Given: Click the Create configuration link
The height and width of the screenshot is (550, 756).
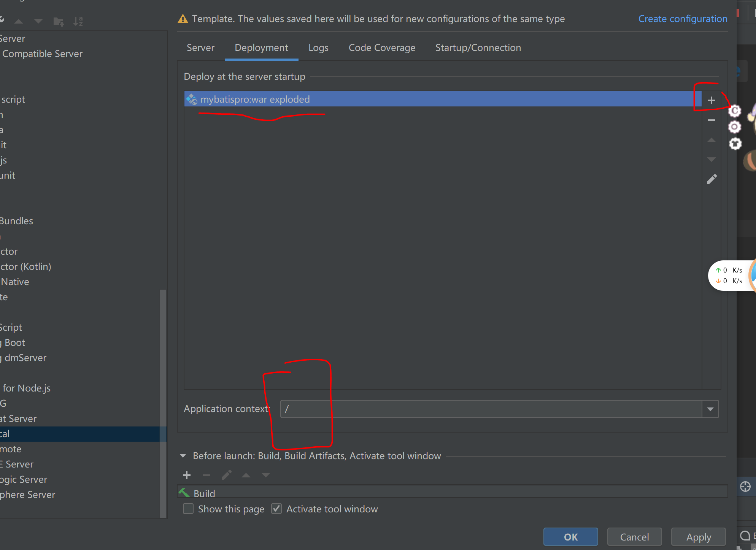Looking at the screenshot, I should 683,19.
